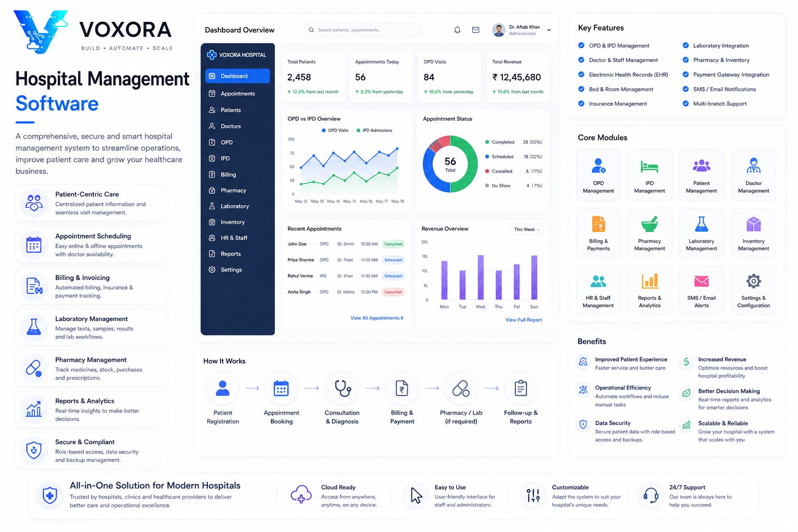
Task: Click the IPD Management bed icon
Action: pyautogui.click(x=649, y=166)
